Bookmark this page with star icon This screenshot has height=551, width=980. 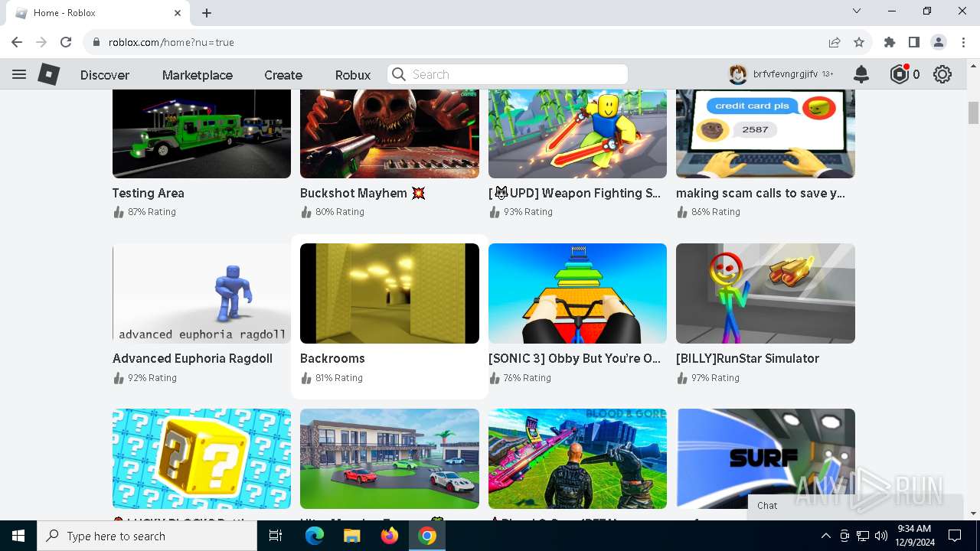pos(859,42)
